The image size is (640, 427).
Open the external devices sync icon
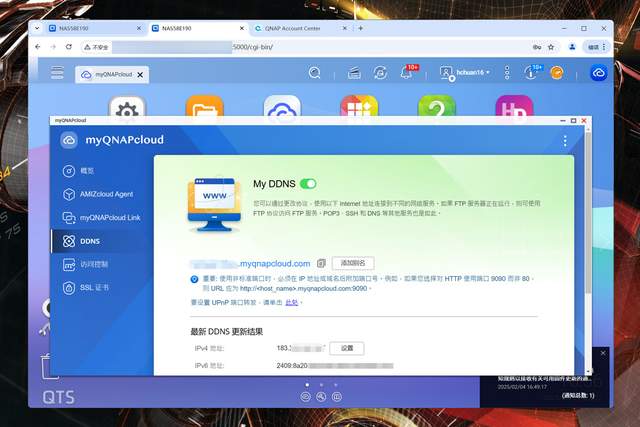click(x=380, y=73)
